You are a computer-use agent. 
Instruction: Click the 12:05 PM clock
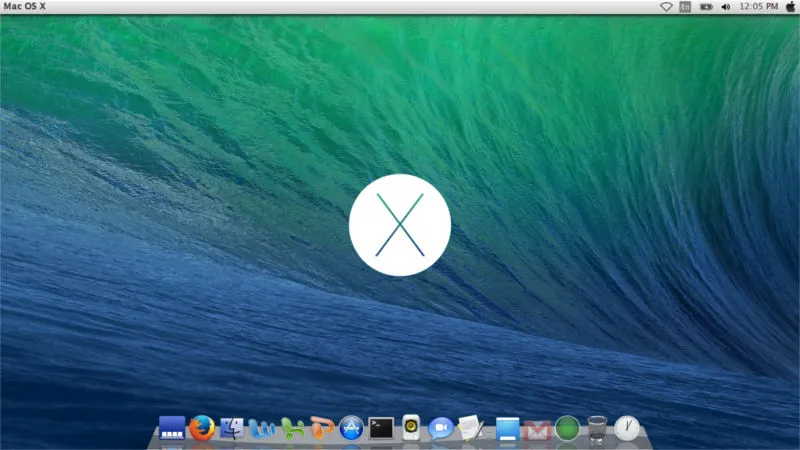pos(757,7)
